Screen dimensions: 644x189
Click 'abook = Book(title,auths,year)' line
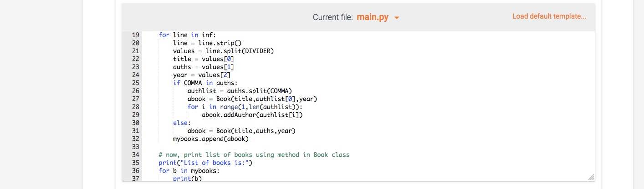click(x=241, y=131)
